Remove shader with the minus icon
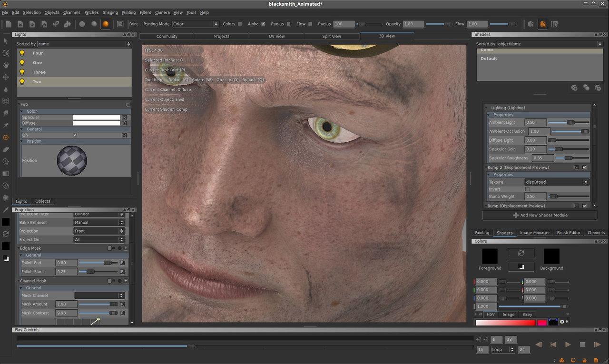The image size is (609, 364). pyautogui.click(x=598, y=88)
